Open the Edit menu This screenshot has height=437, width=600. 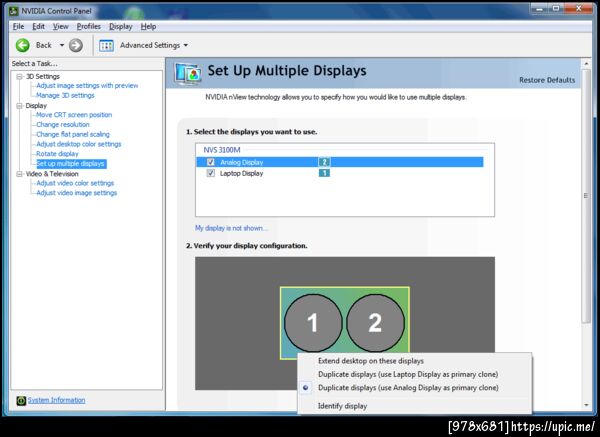(38, 26)
